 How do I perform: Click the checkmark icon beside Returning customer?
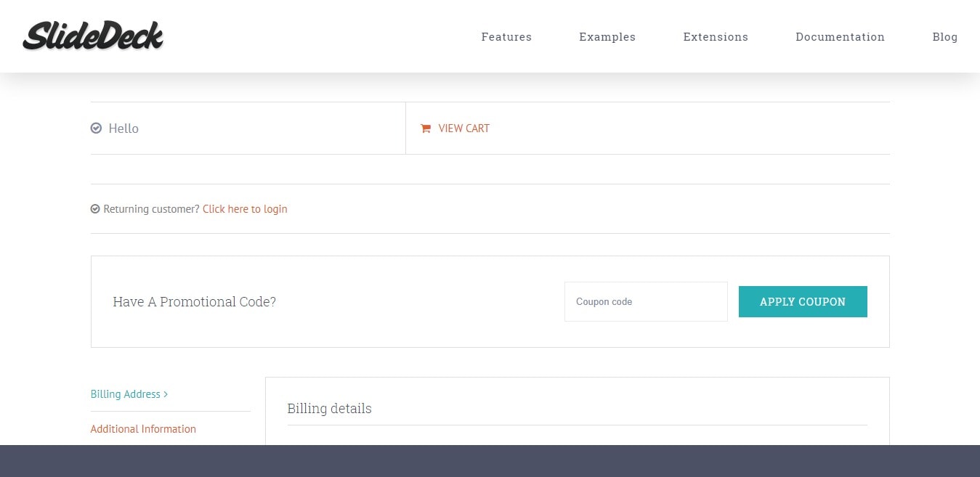click(95, 209)
